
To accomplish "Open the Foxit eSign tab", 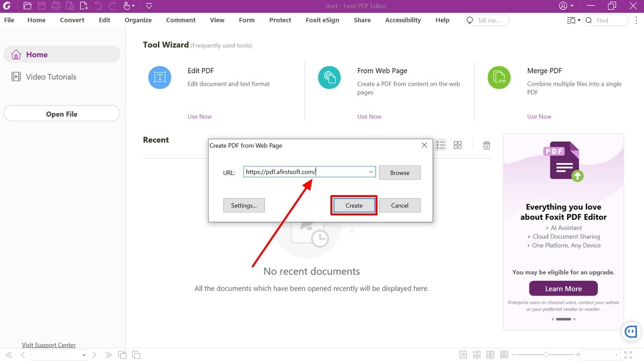I will (322, 20).
